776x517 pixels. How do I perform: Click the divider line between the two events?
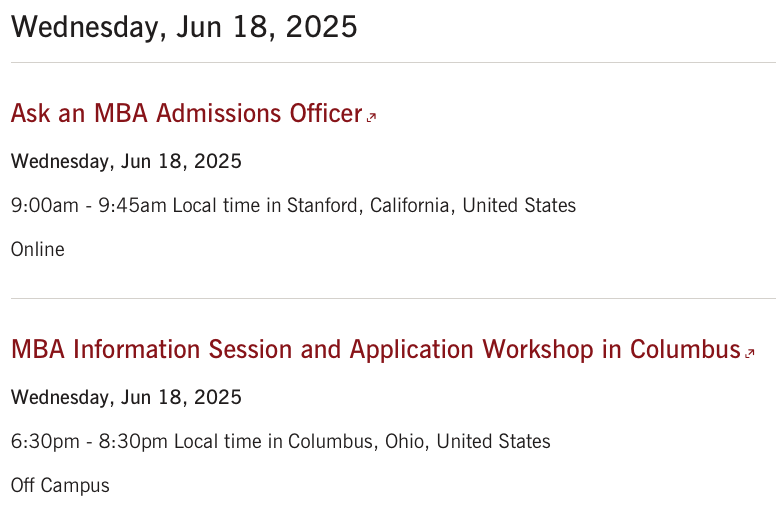(x=393, y=299)
